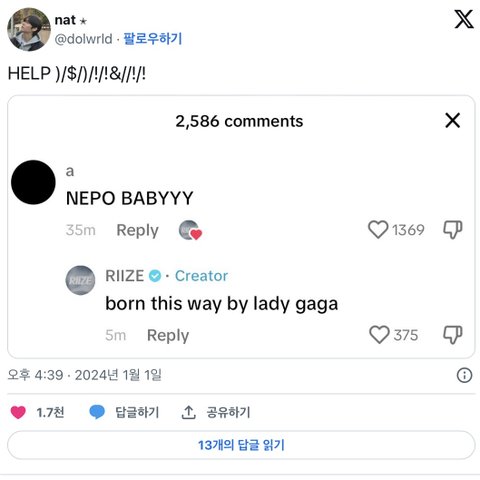
Task: Like the NEPO BABYYY comment heart
Action: (378, 230)
